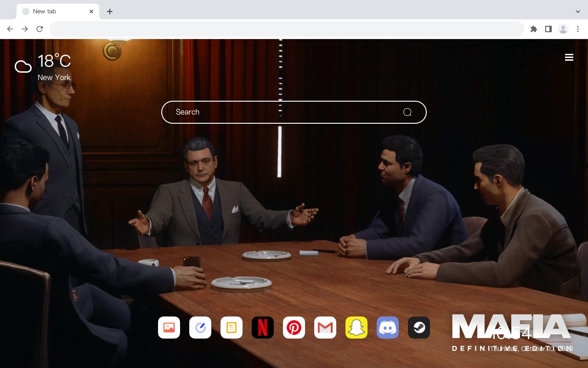This screenshot has height=368, width=588.
Task: Close the New tab tab
Action: point(91,11)
